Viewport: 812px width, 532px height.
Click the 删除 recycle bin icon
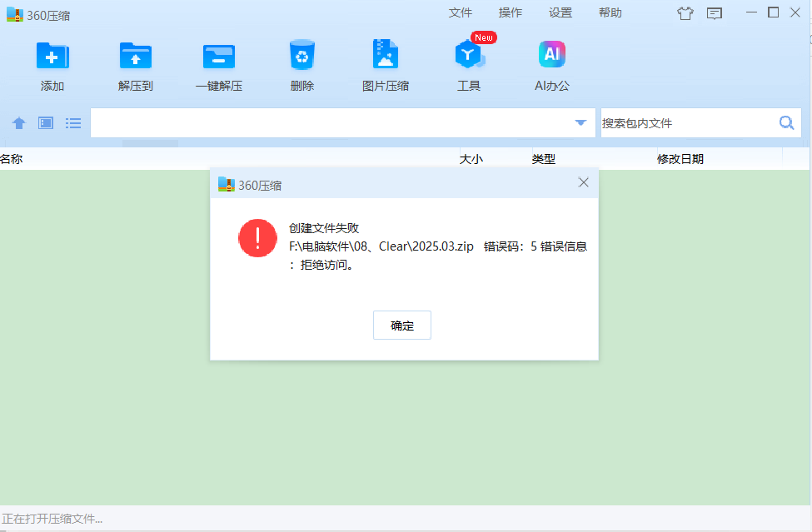click(x=302, y=56)
